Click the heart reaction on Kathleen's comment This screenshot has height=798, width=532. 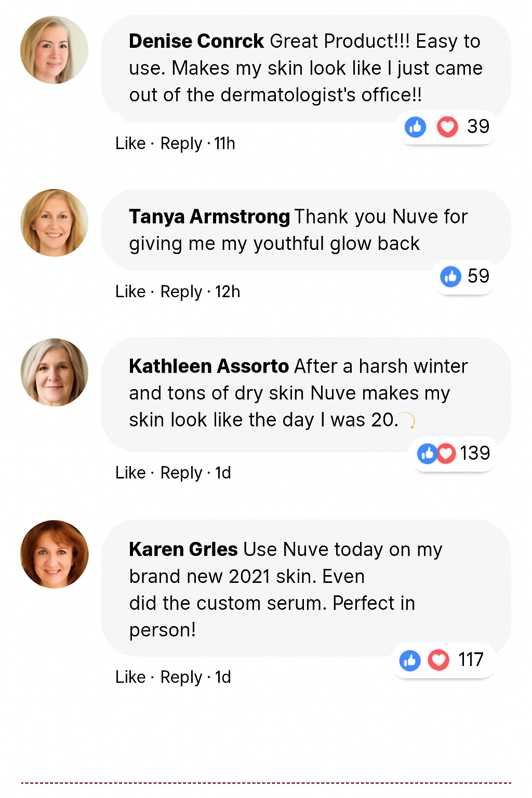(446, 454)
